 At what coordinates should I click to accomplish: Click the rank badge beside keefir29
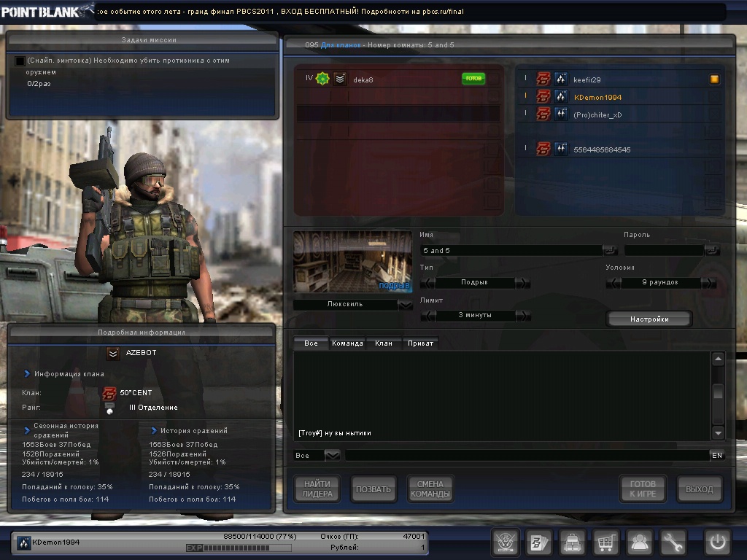coord(561,79)
